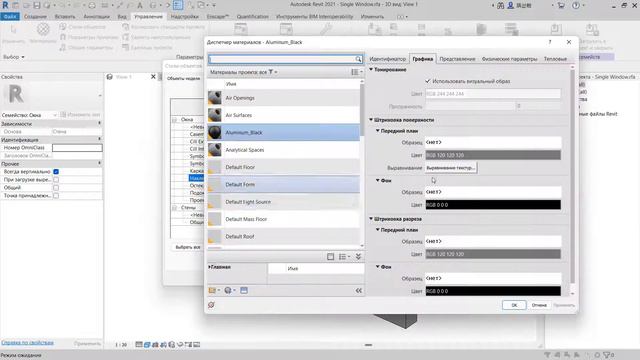Collapse 'Передний план' under surface pattern

click(x=378, y=131)
